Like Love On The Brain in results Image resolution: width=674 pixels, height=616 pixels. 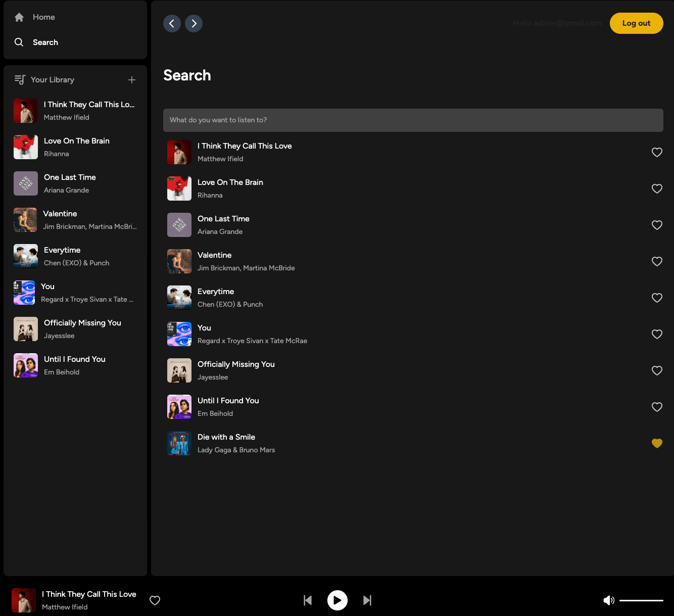click(x=657, y=188)
